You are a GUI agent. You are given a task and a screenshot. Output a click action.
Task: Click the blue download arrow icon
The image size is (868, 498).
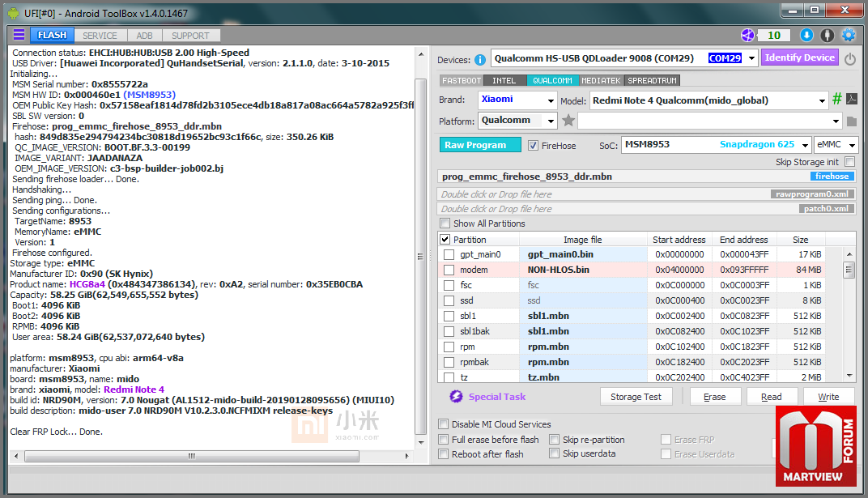(x=806, y=35)
